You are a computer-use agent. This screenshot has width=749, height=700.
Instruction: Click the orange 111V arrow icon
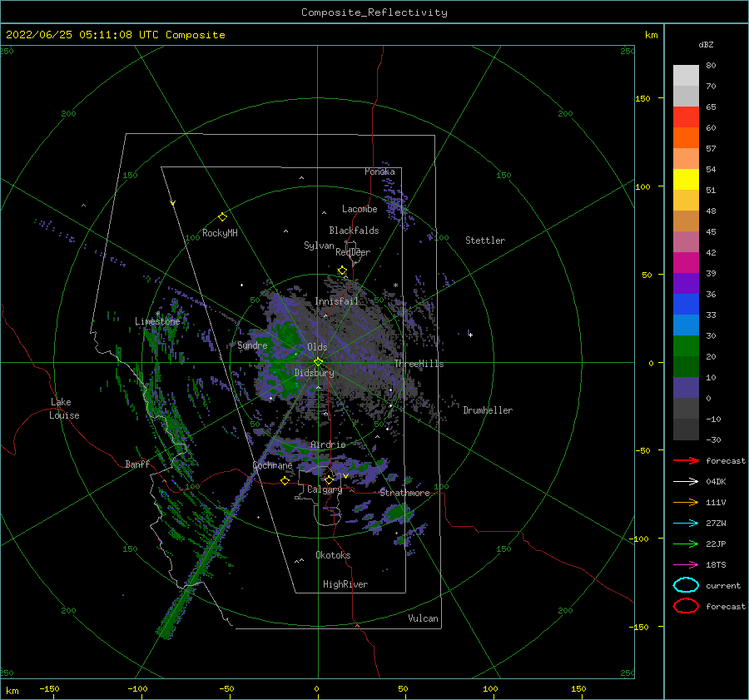686,502
